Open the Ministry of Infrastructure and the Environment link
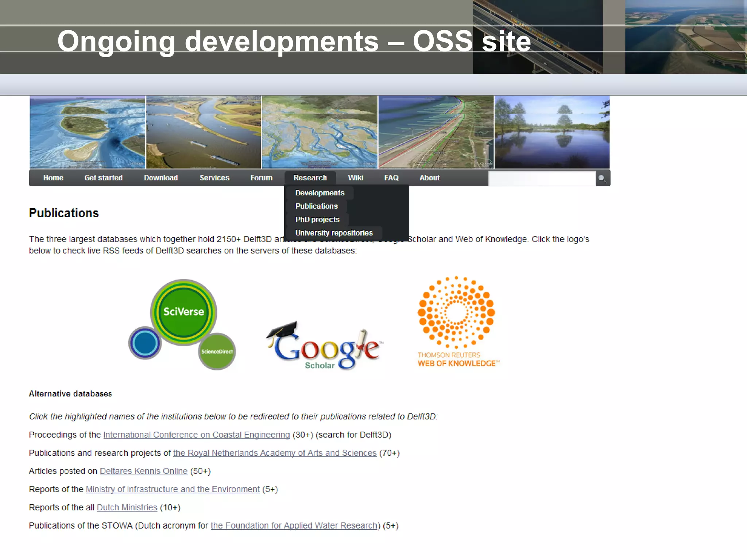This screenshot has height=560, width=747. 173,489
